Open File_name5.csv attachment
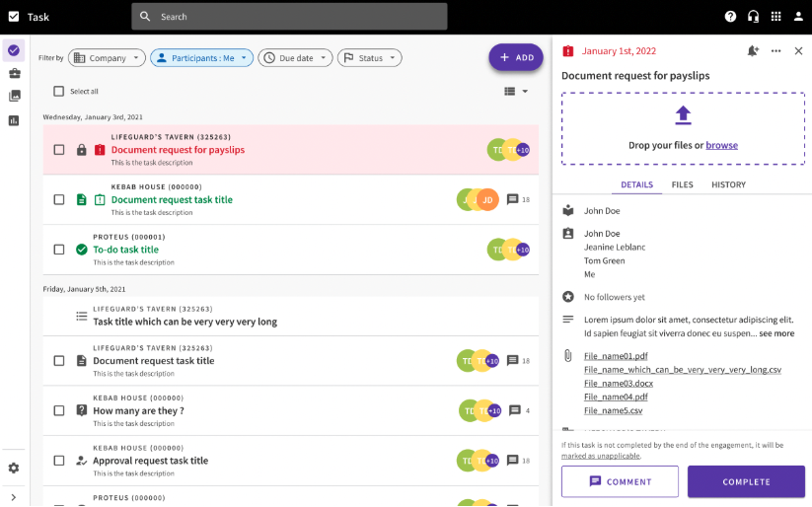The height and width of the screenshot is (507, 812). [613, 410]
